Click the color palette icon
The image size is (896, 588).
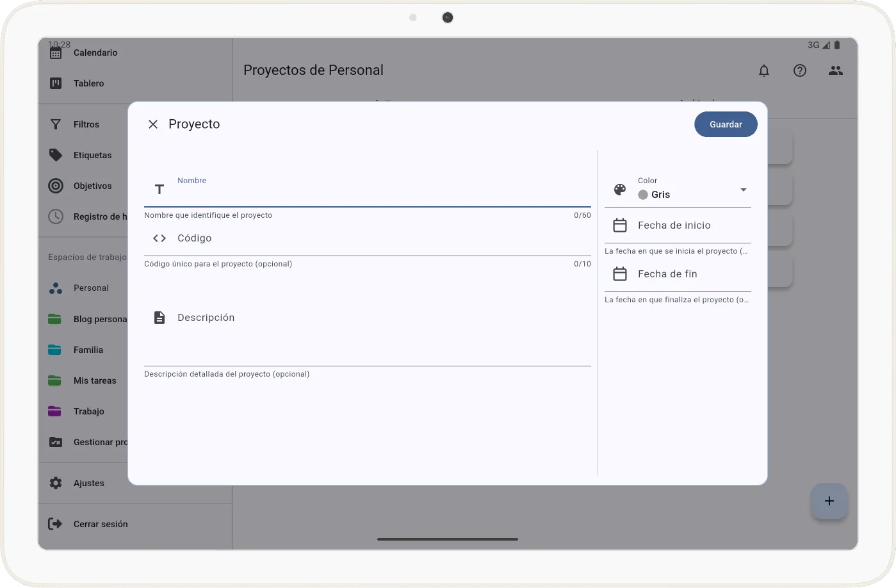click(620, 190)
